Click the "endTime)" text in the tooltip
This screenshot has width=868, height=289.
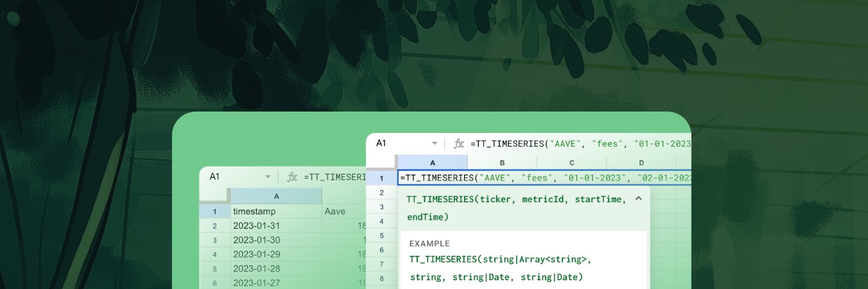(427, 217)
